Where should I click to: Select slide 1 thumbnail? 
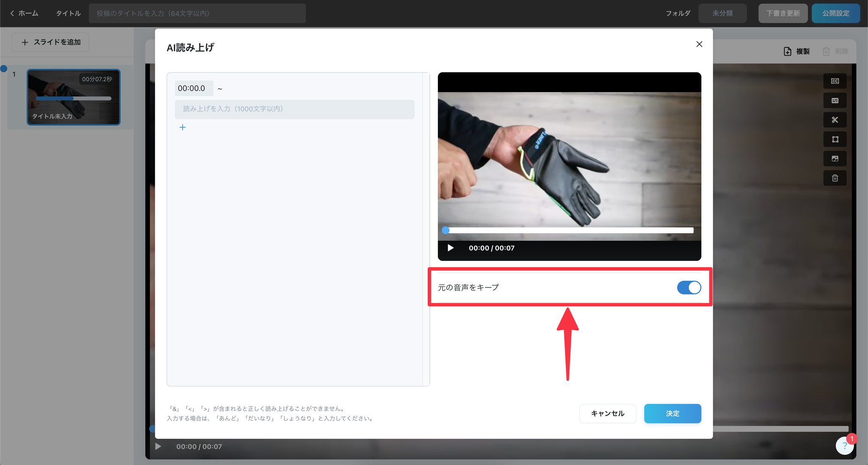pos(73,97)
